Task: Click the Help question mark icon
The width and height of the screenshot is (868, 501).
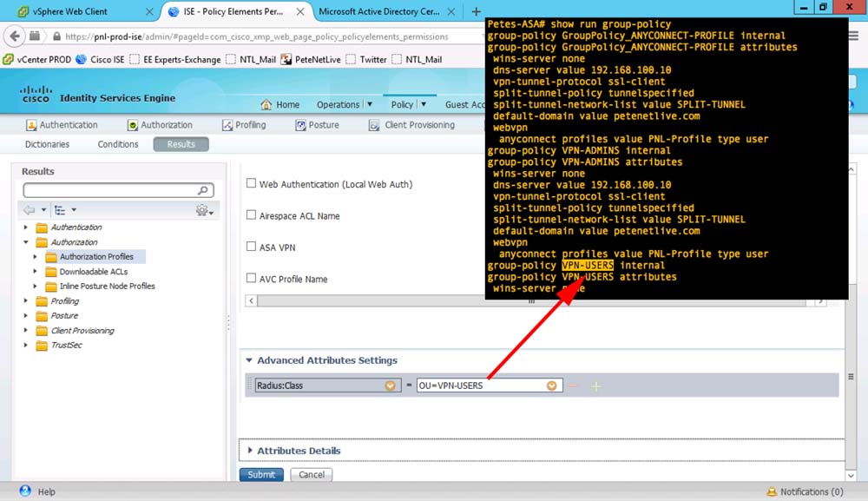Action: click(x=25, y=491)
